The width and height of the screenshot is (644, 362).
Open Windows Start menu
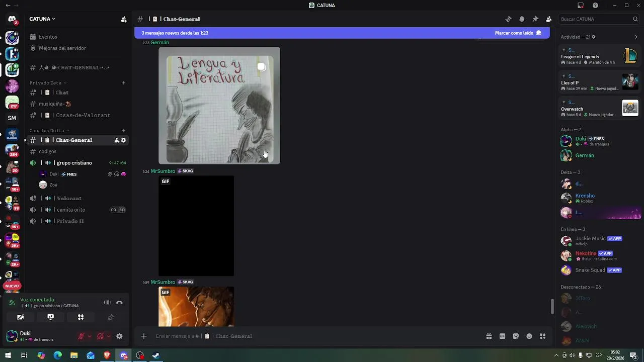(x=8, y=355)
